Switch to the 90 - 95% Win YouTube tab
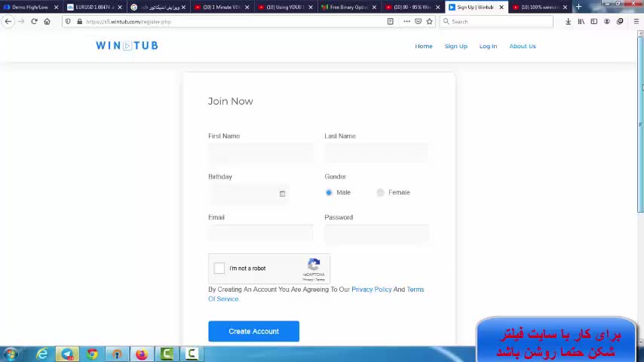 [412, 7]
